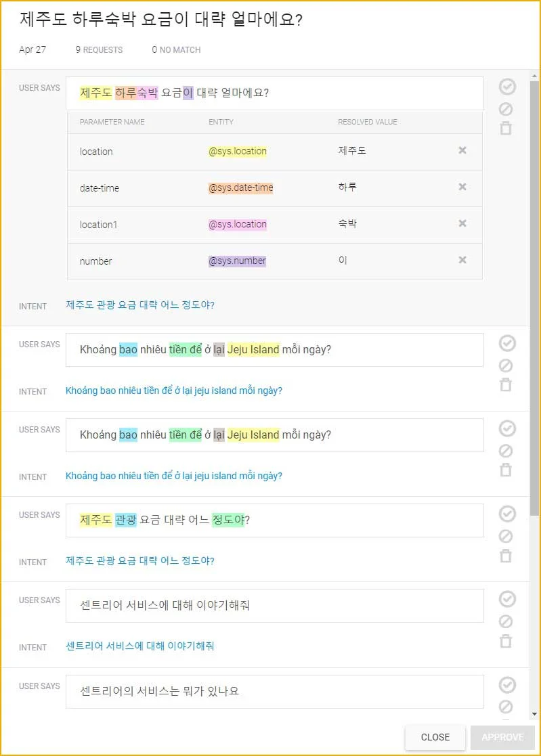Click the APPROVE button

(x=503, y=737)
